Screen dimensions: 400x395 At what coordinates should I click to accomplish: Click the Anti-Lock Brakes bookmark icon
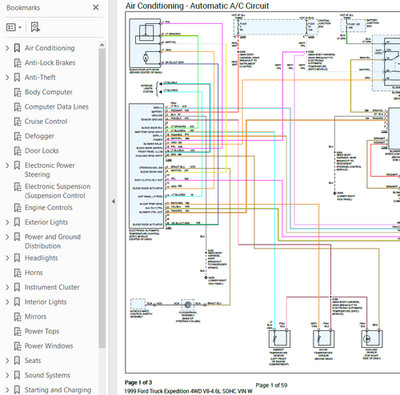pyautogui.click(x=17, y=63)
